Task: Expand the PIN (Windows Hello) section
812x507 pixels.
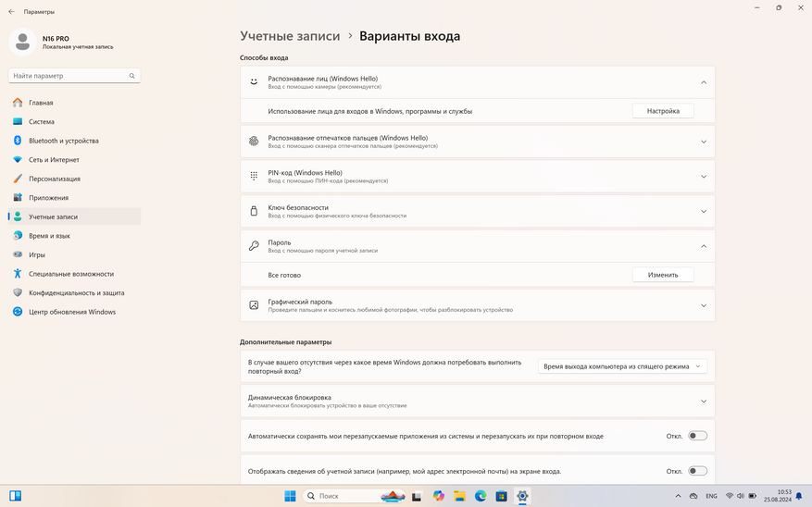Action: click(x=704, y=177)
